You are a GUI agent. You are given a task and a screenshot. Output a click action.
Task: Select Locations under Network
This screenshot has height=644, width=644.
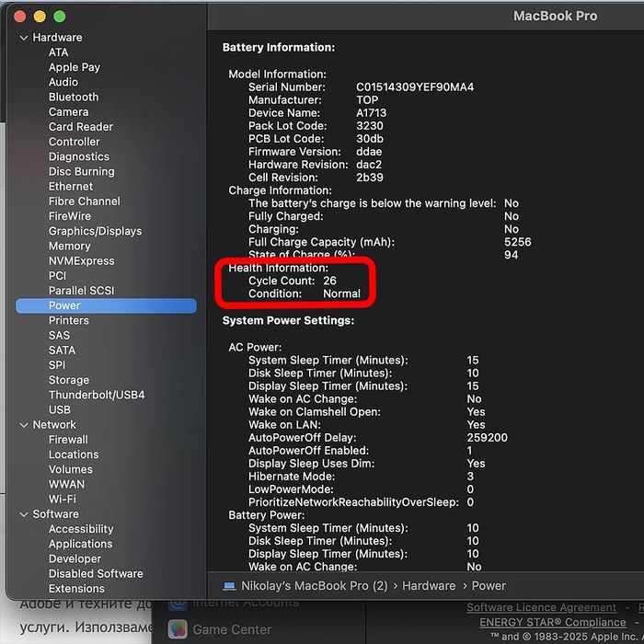[74, 454]
